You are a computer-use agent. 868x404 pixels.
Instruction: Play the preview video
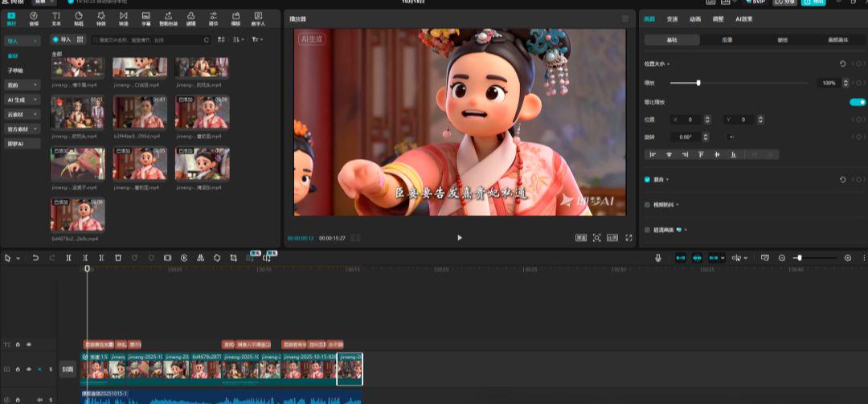(460, 238)
